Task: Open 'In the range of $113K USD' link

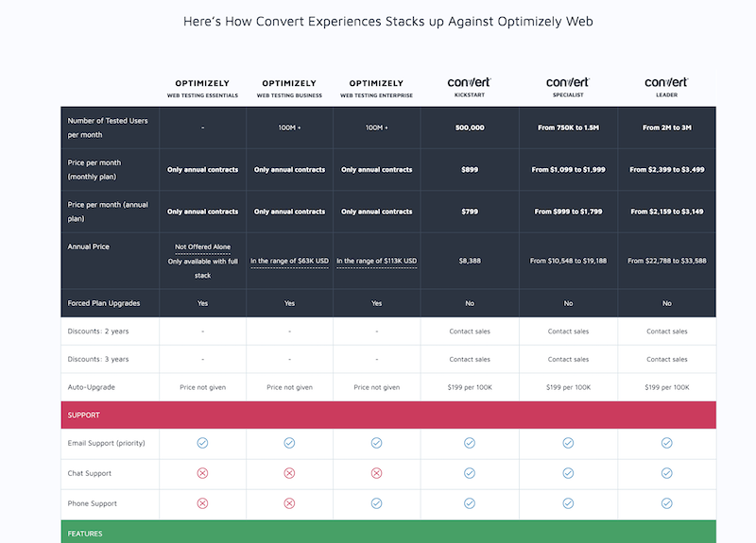Action: [376, 261]
